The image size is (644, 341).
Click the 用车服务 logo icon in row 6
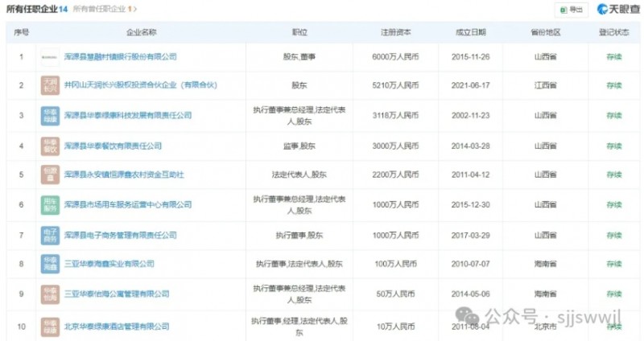[50, 205]
